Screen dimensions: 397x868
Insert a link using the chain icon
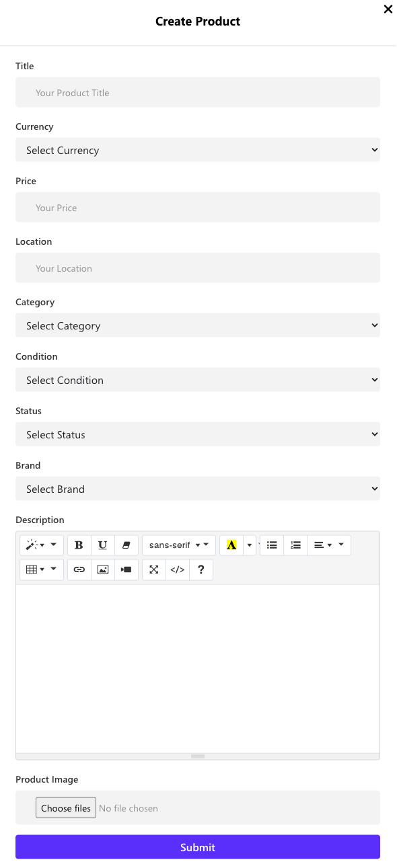(x=79, y=569)
